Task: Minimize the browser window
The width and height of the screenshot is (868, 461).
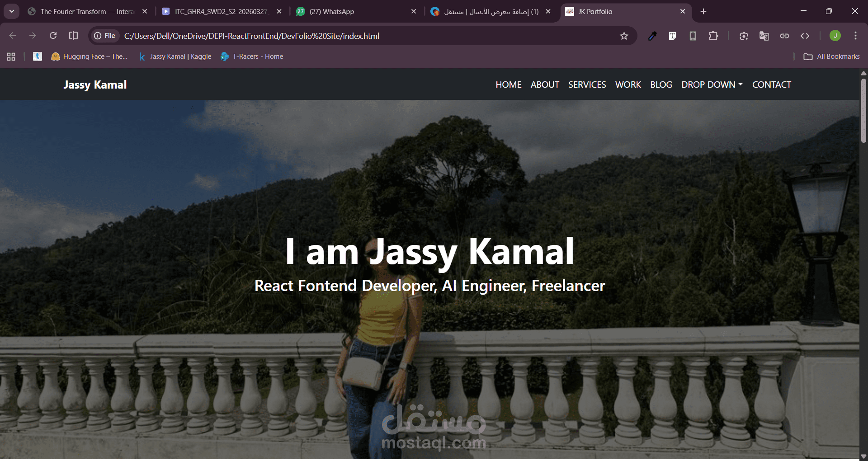Action: pyautogui.click(x=803, y=11)
